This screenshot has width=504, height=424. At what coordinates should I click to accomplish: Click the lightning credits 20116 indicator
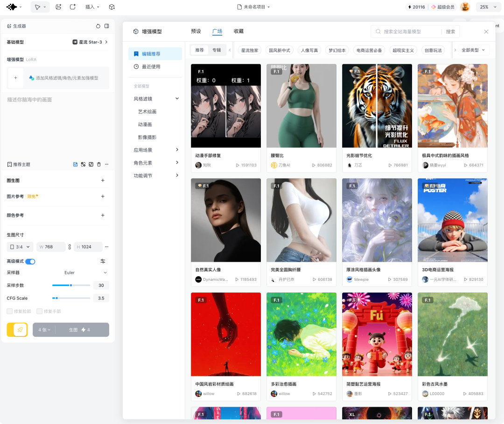[x=416, y=7]
